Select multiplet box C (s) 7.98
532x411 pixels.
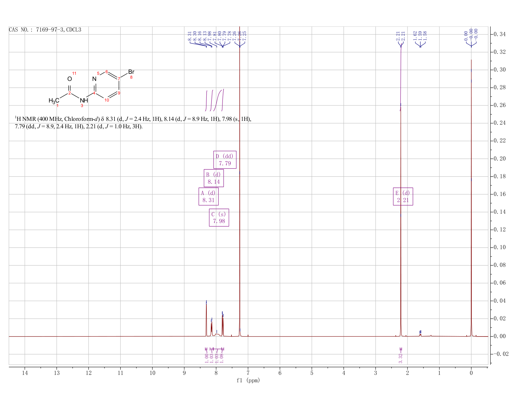point(219,218)
